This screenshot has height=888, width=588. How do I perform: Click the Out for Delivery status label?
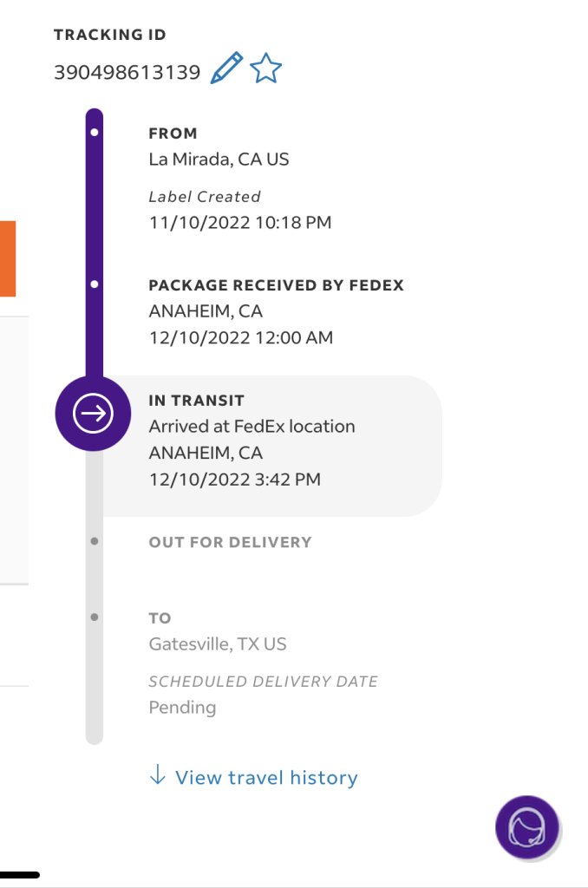point(230,543)
